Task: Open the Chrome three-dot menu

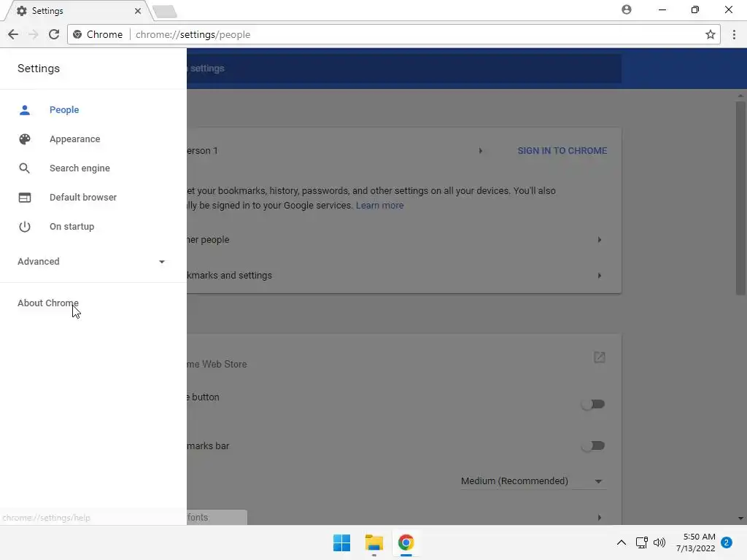Action: 734,34
